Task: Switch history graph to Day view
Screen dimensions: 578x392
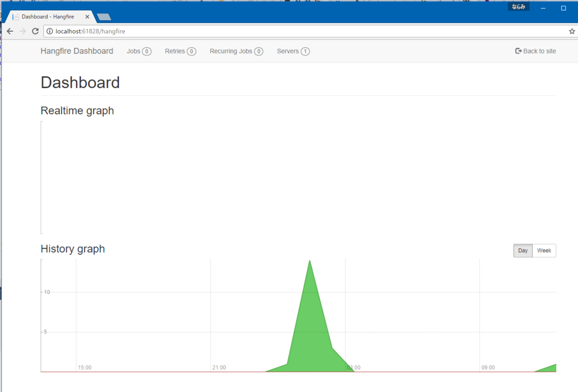Action: (523, 250)
